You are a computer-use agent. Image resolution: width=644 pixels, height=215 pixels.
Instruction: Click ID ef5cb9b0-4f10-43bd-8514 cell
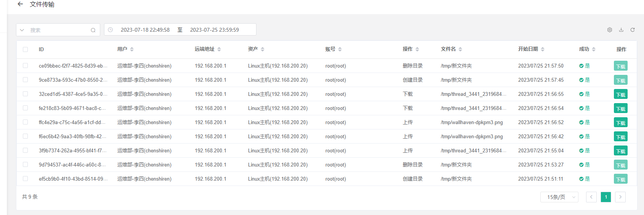pos(73,179)
